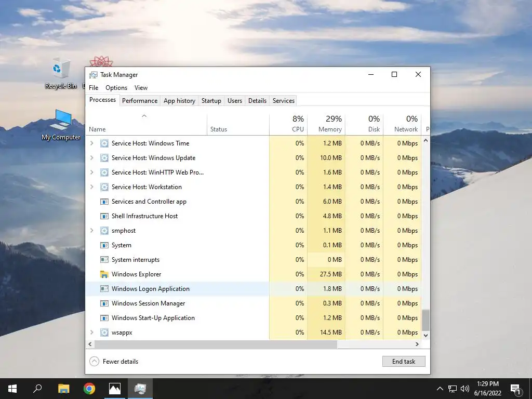Open the Photos app in taskbar
This screenshot has height=399, width=532.
pos(115,389)
